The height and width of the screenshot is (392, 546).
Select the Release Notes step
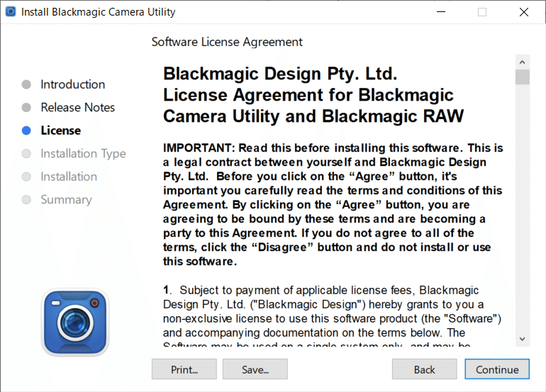78,107
